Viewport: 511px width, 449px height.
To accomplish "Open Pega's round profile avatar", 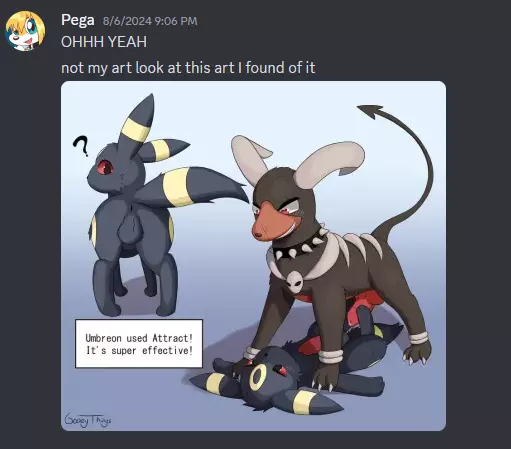I will tap(25, 31).
